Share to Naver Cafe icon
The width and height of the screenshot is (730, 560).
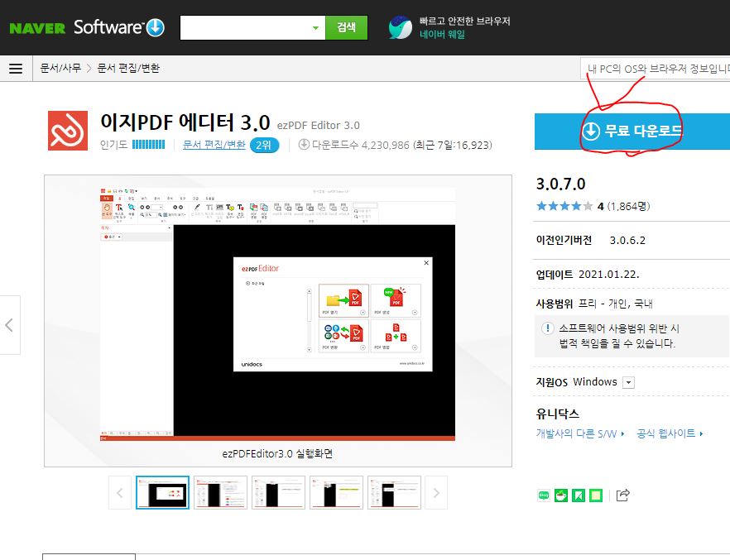coord(561,495)
